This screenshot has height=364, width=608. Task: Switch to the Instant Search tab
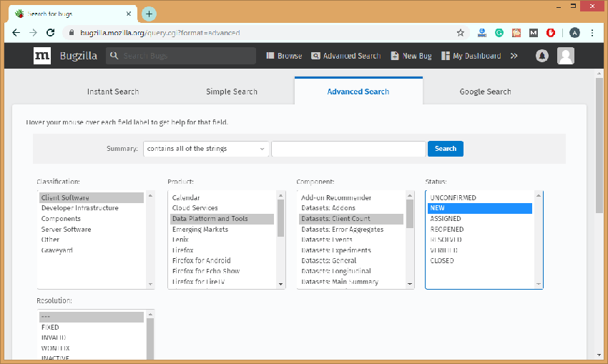[x=113, y=92]
